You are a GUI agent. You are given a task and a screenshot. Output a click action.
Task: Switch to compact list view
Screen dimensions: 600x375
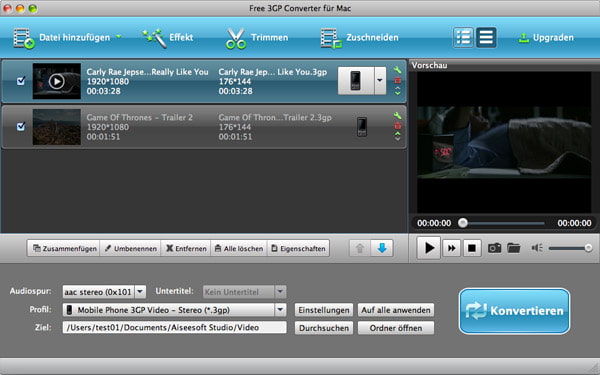tap(486, 38)
